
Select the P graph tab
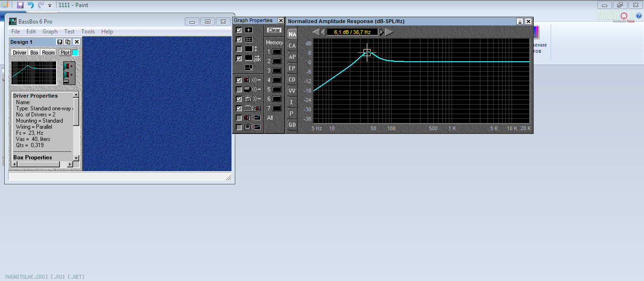(x=292, y=114)
